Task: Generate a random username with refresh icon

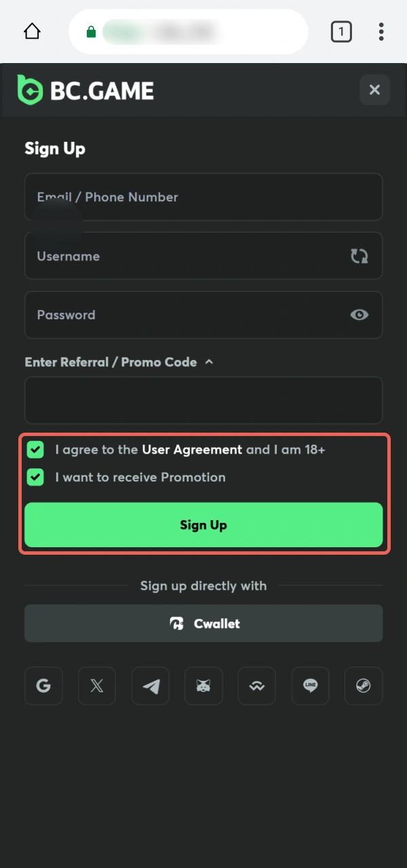Action: [x=359, y=256]
